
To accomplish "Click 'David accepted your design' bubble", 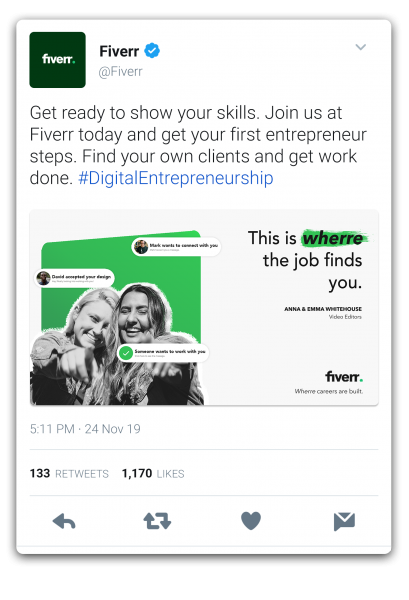I will [x=75, y=278].
